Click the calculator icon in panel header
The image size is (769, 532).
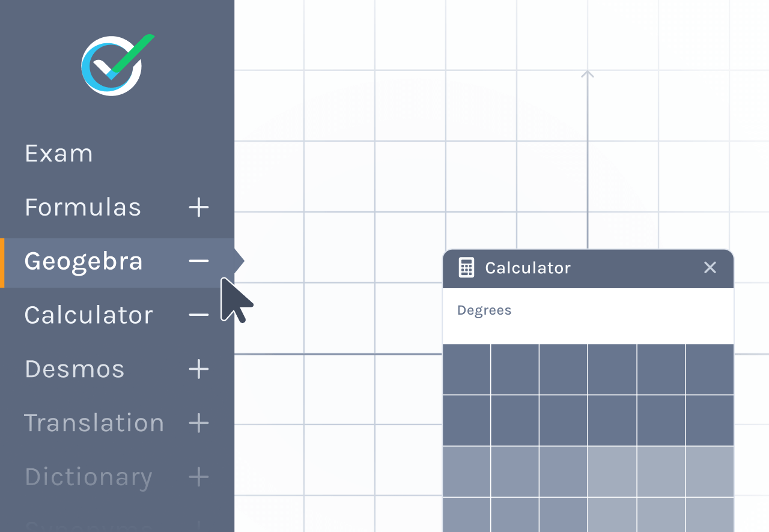(466, 268)
